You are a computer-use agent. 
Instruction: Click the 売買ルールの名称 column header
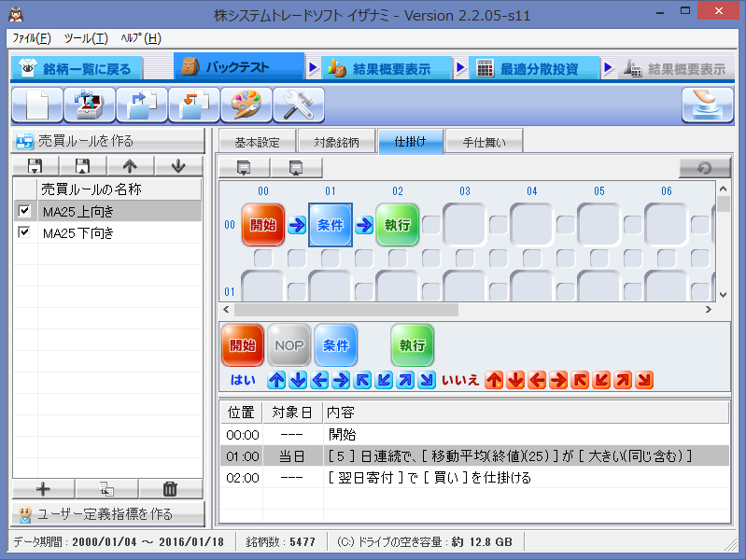click(120, 189)
